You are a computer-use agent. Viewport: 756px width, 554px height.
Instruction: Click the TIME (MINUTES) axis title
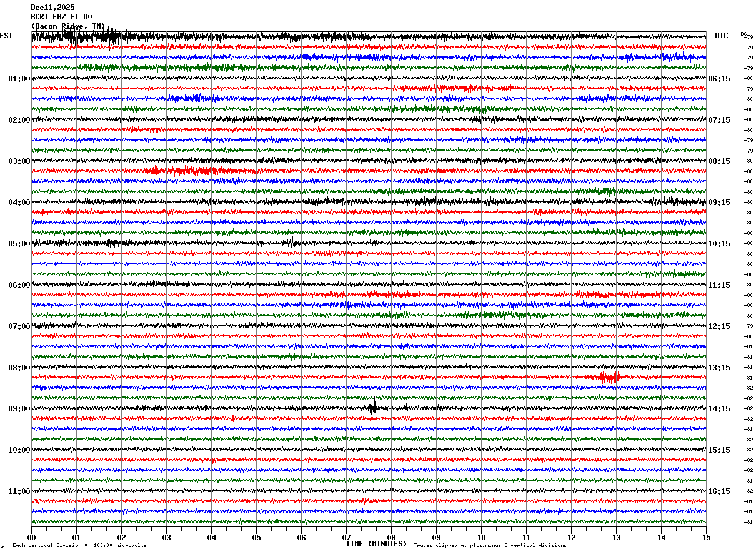pyautogui.click(x=376, y=544)
